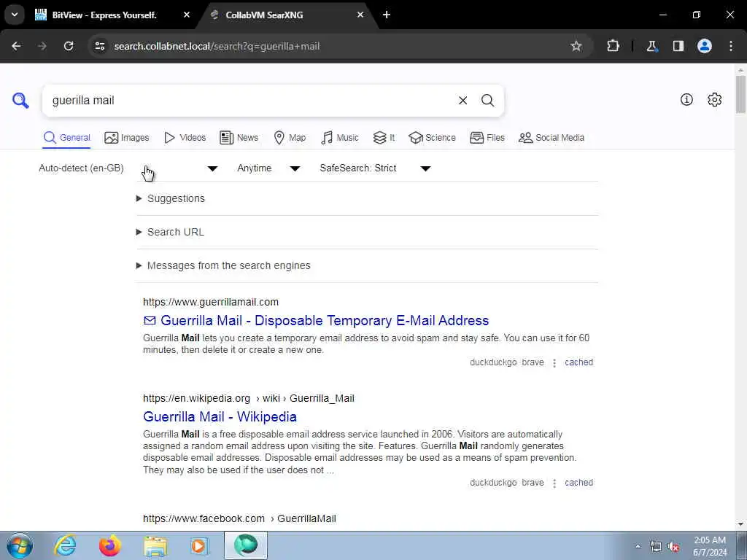Expand the Search URL section
This screenshot has width=747, height=560.
pos(170,232)
